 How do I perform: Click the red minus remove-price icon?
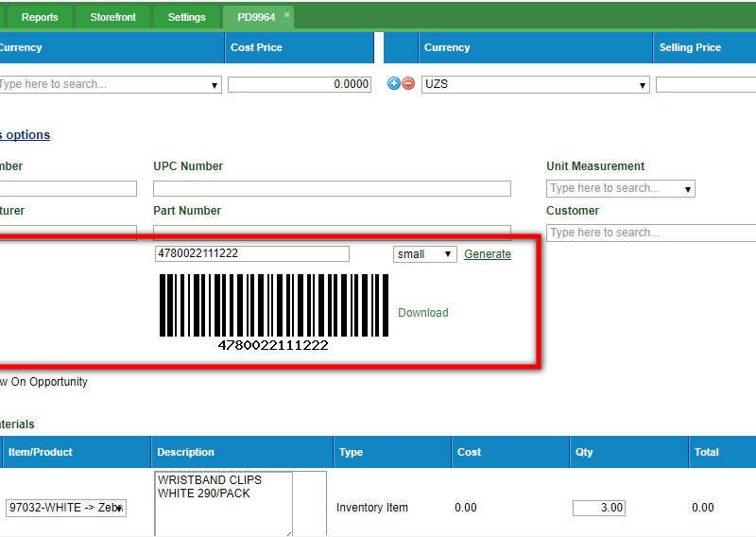pos(408,83)
